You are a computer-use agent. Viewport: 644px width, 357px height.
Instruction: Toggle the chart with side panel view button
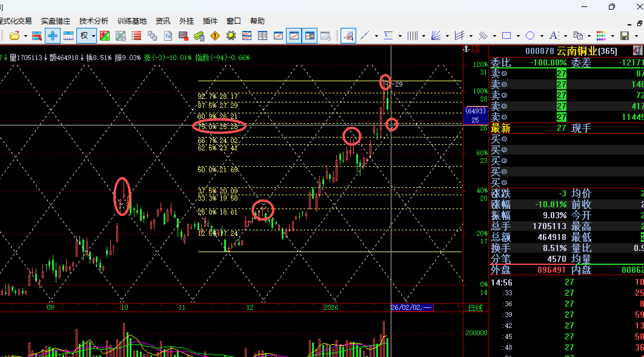click(309, 36)
